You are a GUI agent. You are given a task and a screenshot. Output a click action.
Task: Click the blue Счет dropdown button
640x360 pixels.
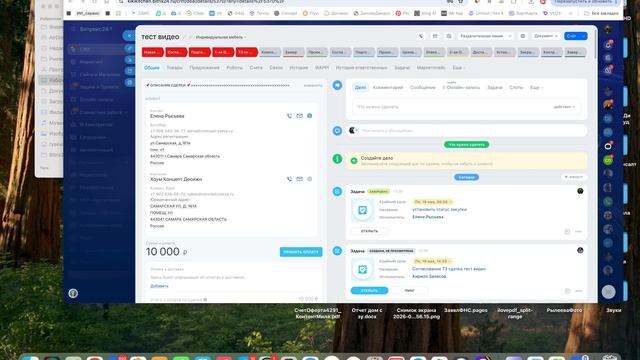(x=576, y=36)
